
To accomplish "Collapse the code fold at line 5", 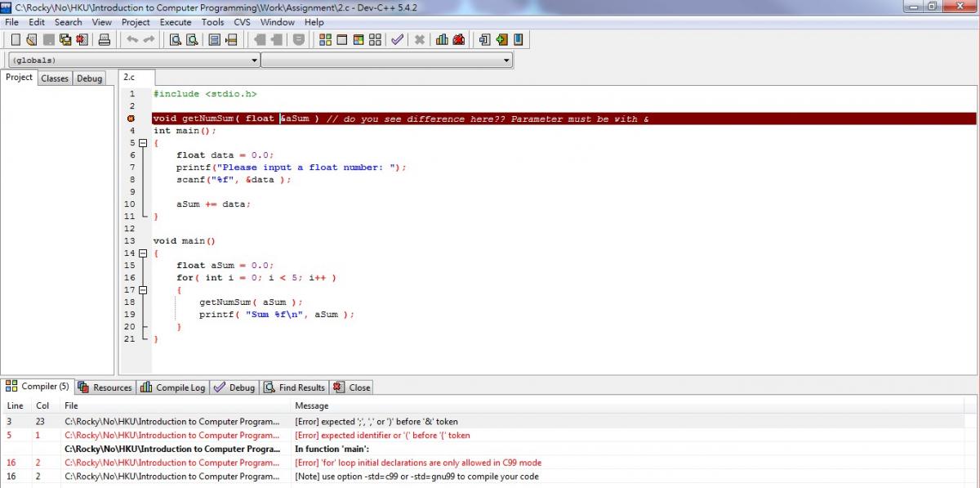I will pyautogui.click(x=143, y=143).
